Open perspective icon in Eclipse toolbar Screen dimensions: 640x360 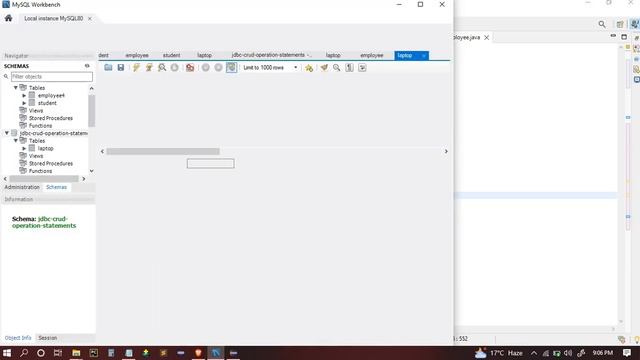[620, 24]
